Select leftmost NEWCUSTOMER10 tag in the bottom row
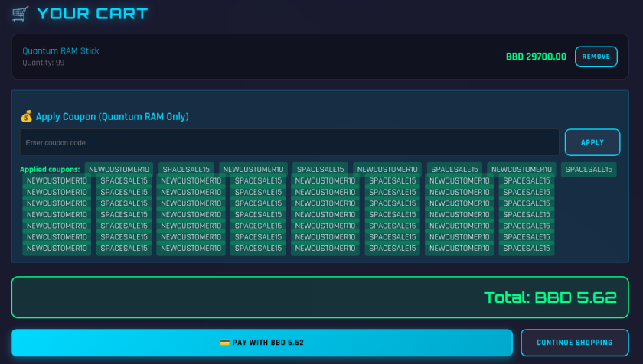643x364 pixels. [x=57, y=249]
